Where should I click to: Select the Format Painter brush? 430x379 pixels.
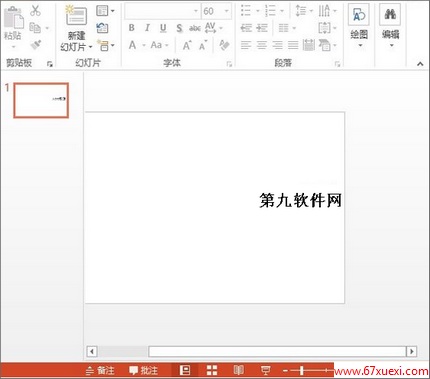click(35, 45)
